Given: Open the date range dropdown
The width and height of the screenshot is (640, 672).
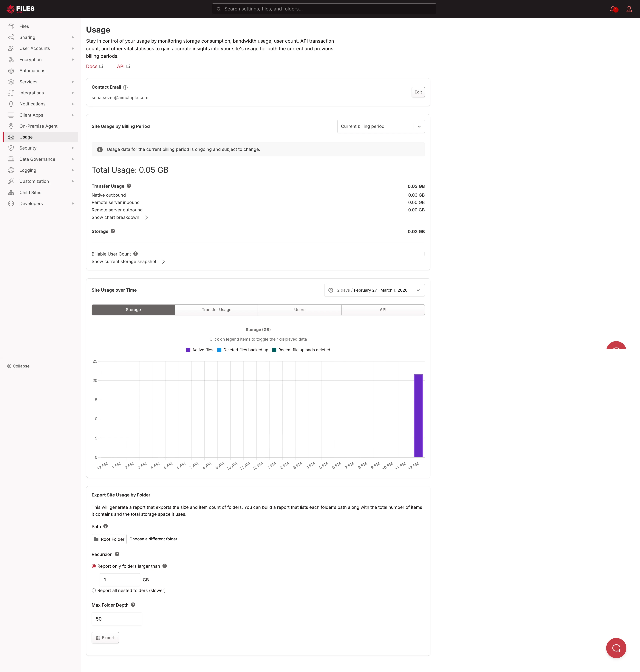Looking at the screenshot, I should pyautogui.click(x=374, y=290).
